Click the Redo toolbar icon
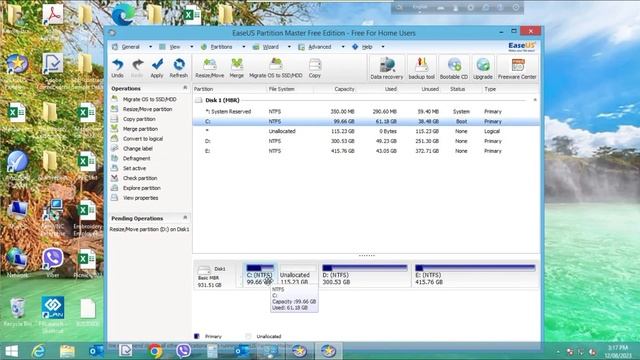This screenshot has height=360, width=640. [137, 68]
